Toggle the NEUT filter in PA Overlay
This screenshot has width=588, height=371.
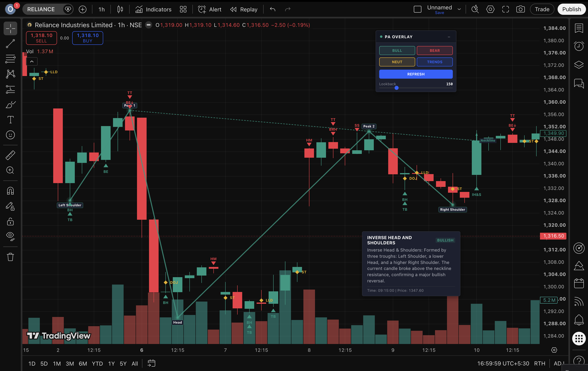click(x=397, y=62)
